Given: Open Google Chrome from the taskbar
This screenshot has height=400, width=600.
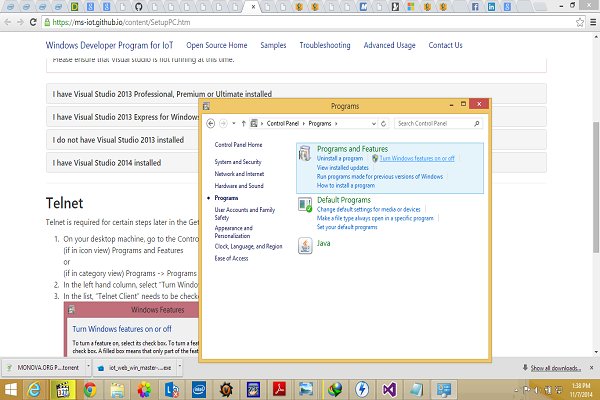Looking at the screenshot, I should (90, 390).
